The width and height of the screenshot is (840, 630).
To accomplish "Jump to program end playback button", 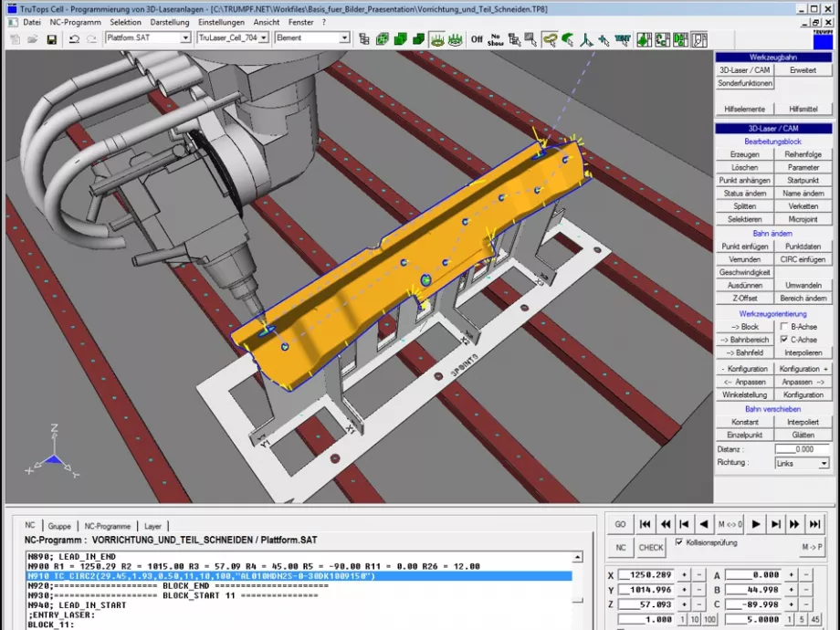I will pyautogui.click(x=814, y=524).
